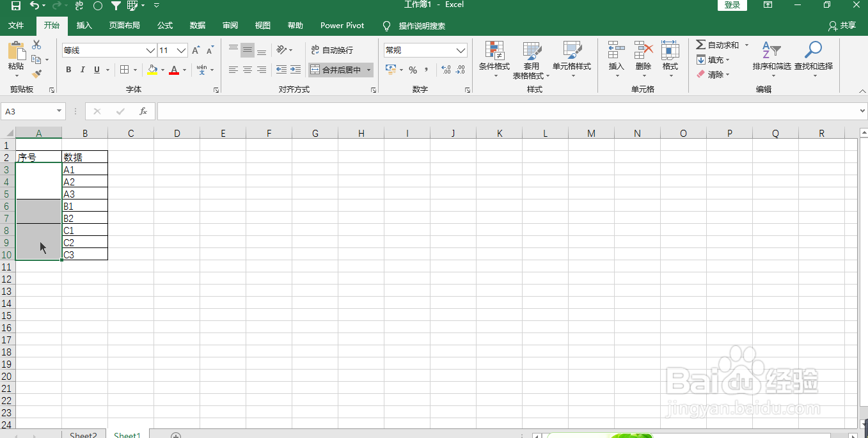Screen dimensions: 868x438
Task: Switch to Page Layout (页面布局) tab
Action: click(124, 26)
